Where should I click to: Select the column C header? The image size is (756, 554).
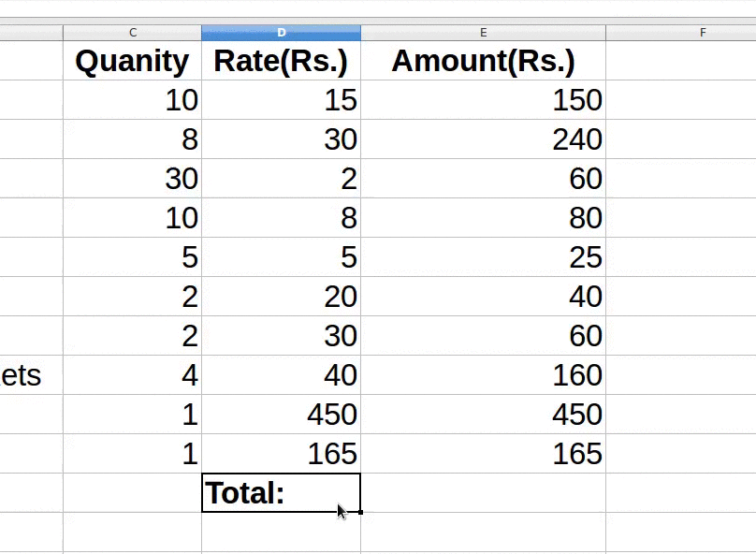tap(132, 33)
